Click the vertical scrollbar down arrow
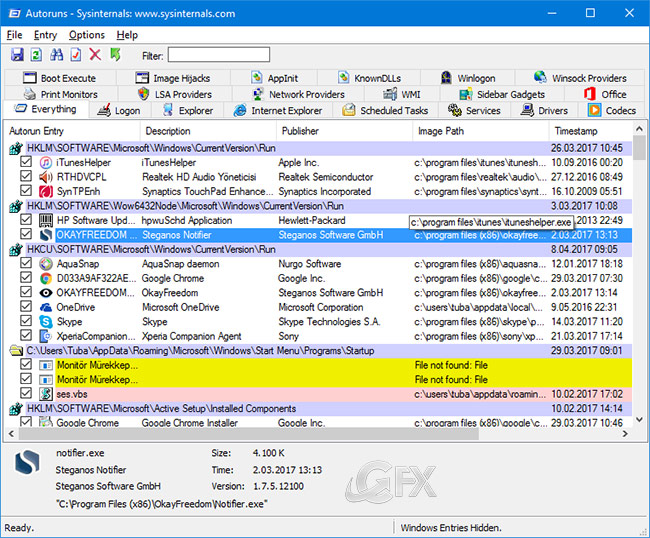 click(x=639, y=420)
